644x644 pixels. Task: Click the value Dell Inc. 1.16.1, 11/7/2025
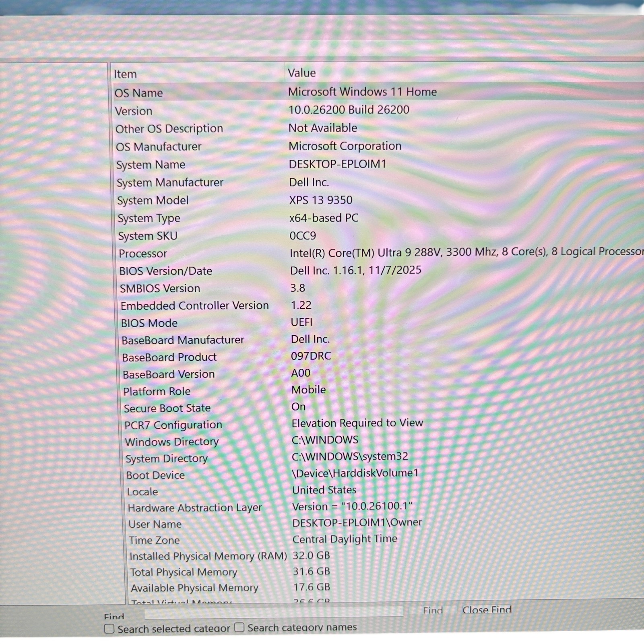coord(356,270)
